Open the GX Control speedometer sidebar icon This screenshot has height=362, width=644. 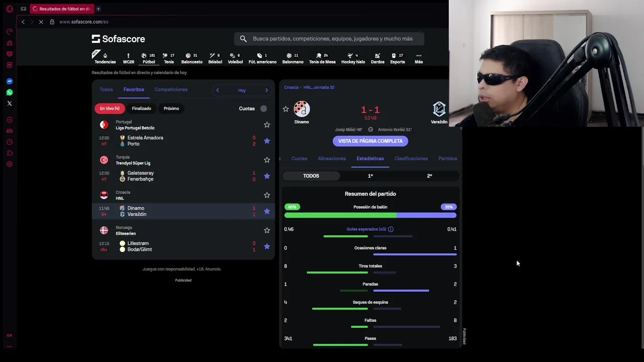tap(10, 32)
